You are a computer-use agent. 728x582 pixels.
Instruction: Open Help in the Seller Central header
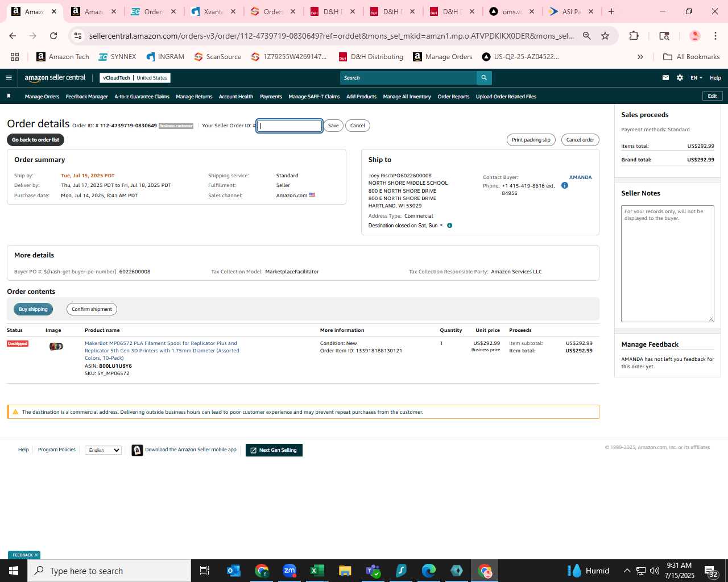tap(715, 78)
